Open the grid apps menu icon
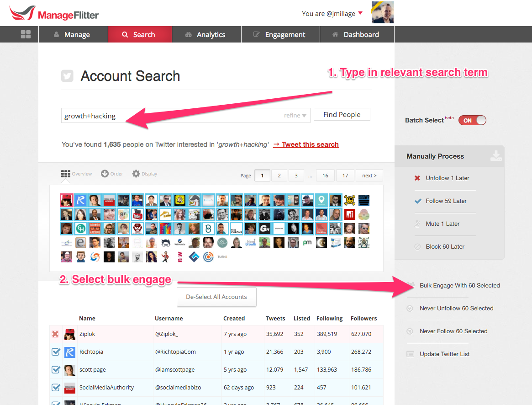The width and height of the screenshot is (532, 405). 26,34
